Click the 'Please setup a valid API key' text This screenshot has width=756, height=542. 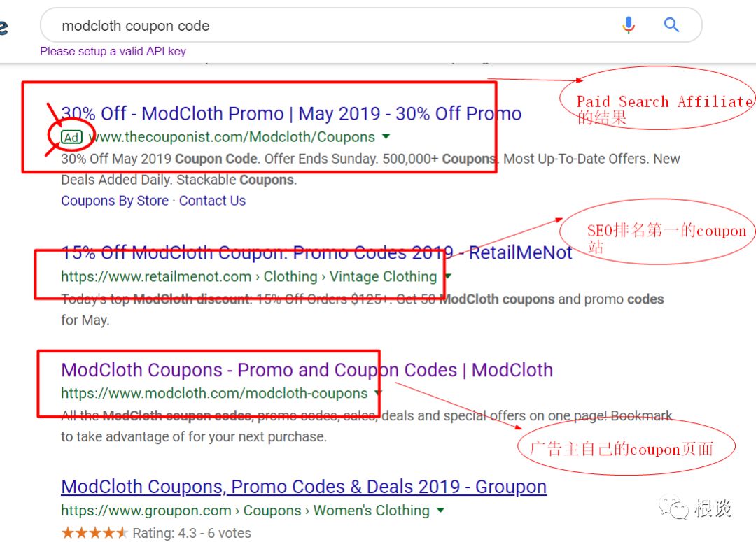(x=113, y=51)
